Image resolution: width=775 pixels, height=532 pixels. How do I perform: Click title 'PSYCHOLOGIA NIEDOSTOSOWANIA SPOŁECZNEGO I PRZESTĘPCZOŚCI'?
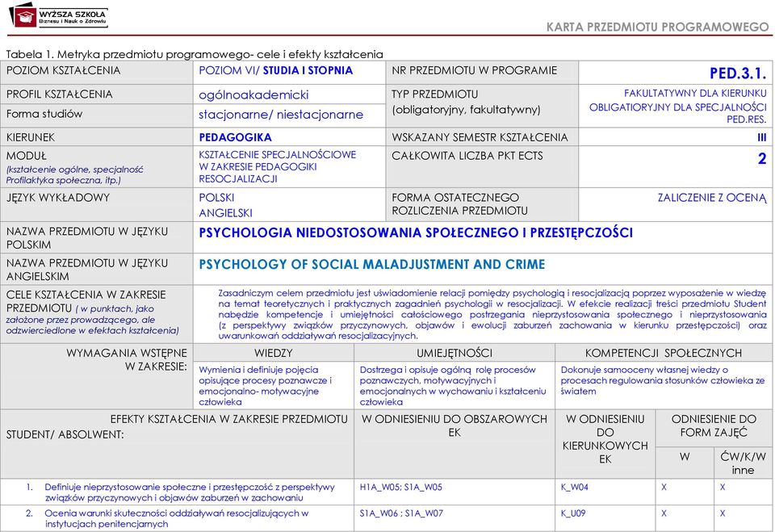pos(416,232)
